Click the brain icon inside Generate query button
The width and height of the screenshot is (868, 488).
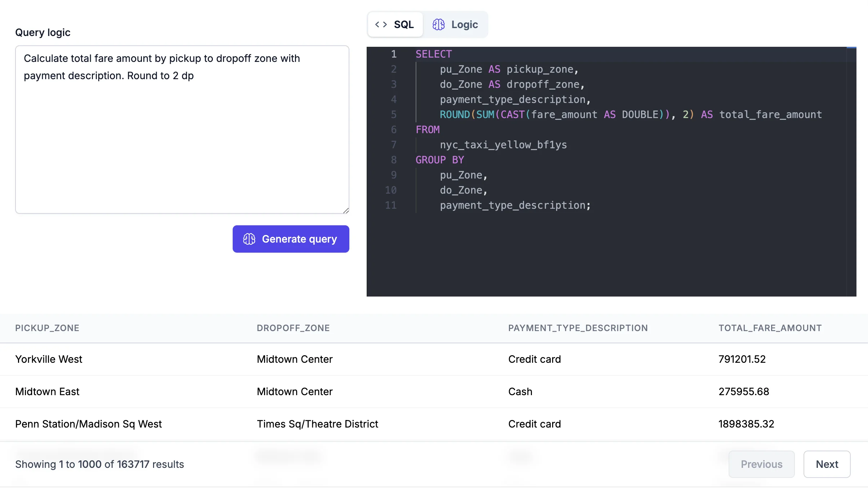point(250,239)
